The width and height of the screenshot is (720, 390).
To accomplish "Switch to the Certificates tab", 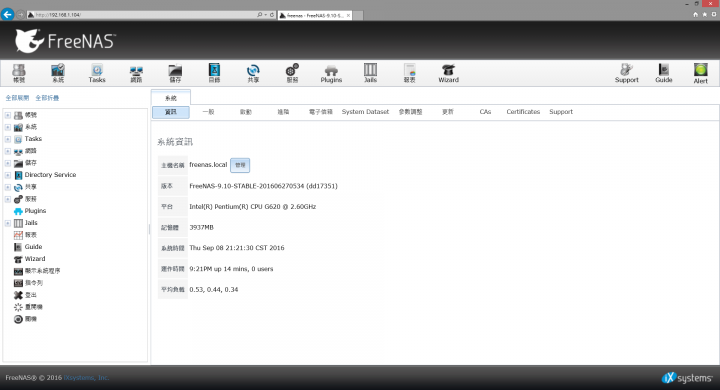I will [523, 112].
